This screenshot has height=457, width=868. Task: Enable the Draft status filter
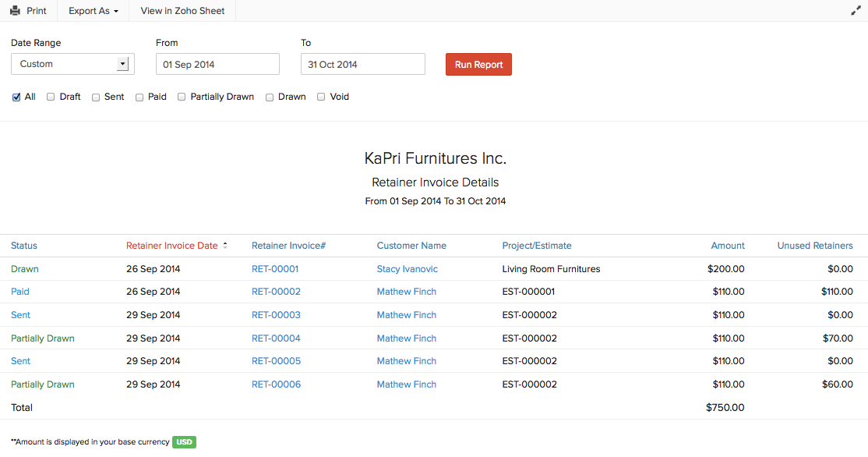50,97
